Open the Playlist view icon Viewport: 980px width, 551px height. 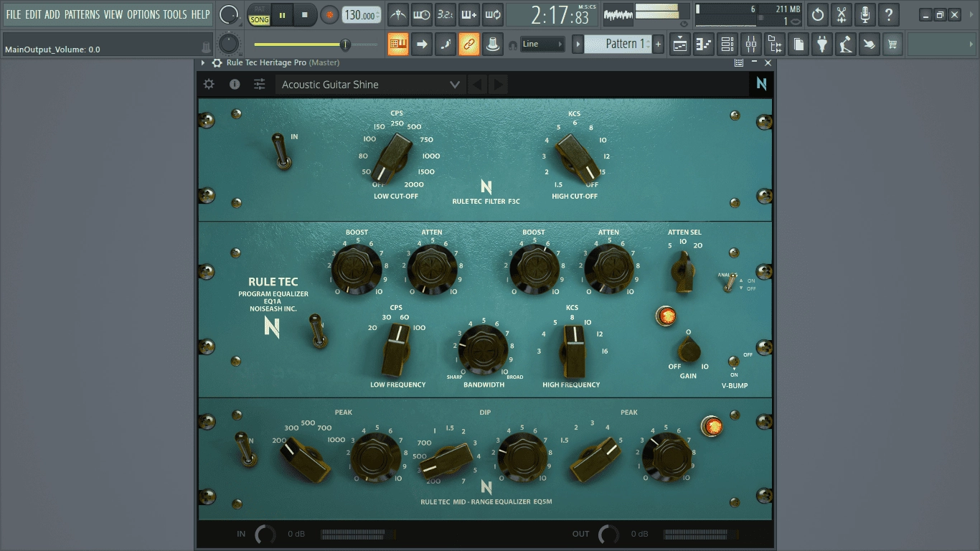pyautogui.click(x=680, y=44)
